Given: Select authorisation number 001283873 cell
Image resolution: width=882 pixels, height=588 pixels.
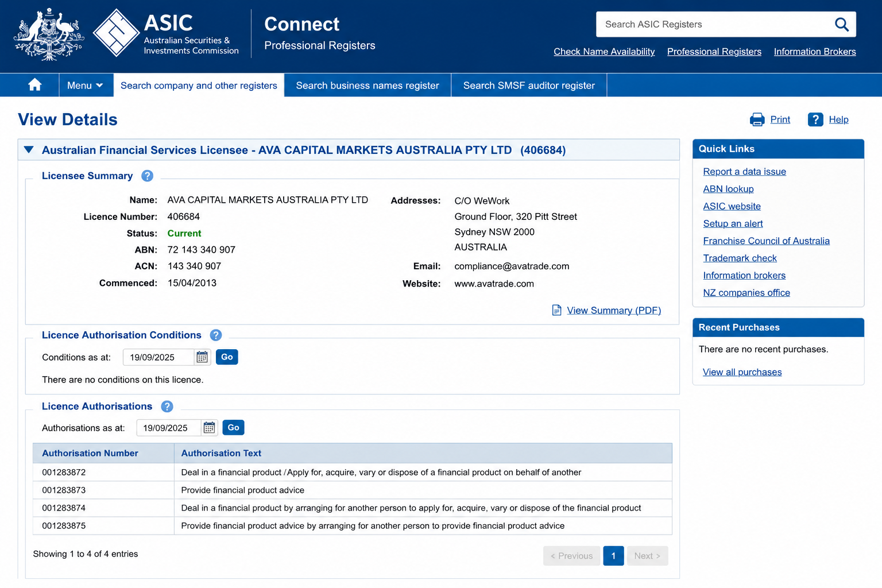Looking at the screenshot, I should [103, 490].
